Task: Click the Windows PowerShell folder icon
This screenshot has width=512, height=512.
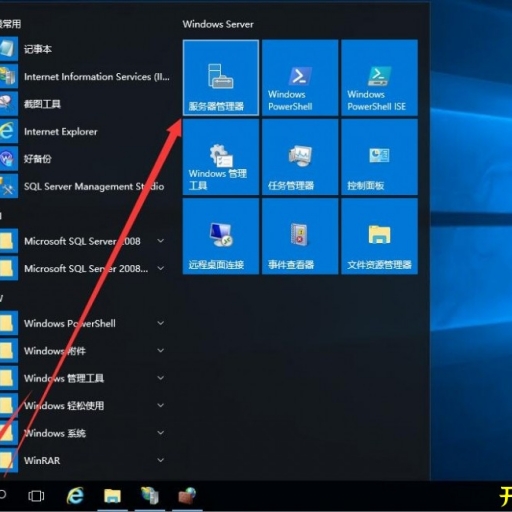Action: 8,323
